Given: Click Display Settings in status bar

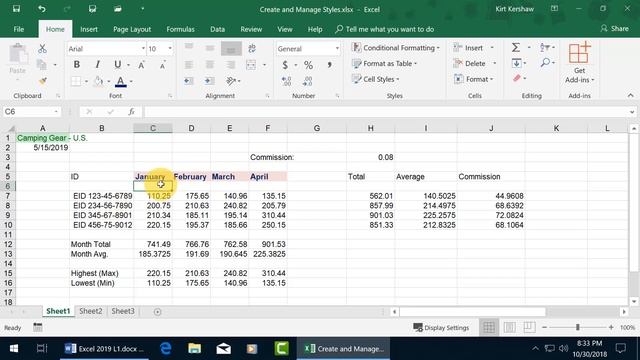Looking at the screenshot, I should 441,327.
